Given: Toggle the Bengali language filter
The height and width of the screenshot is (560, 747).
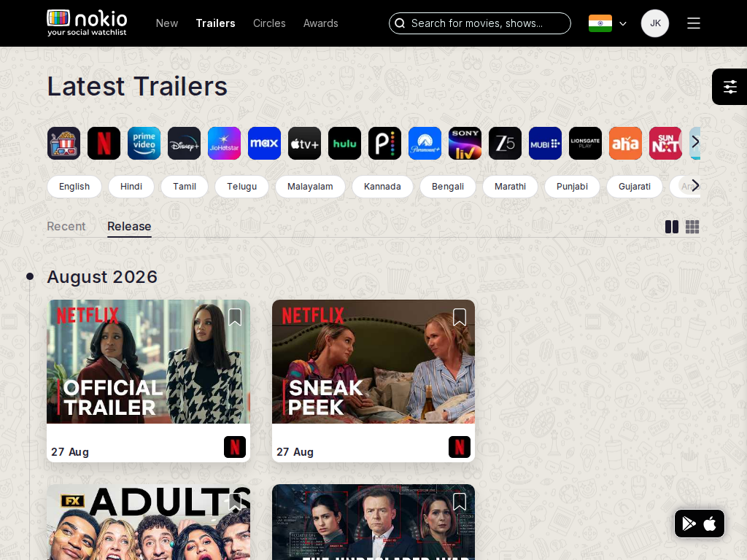Looking at the screenshot, I should pyautogui.click(x=448, y=186).
